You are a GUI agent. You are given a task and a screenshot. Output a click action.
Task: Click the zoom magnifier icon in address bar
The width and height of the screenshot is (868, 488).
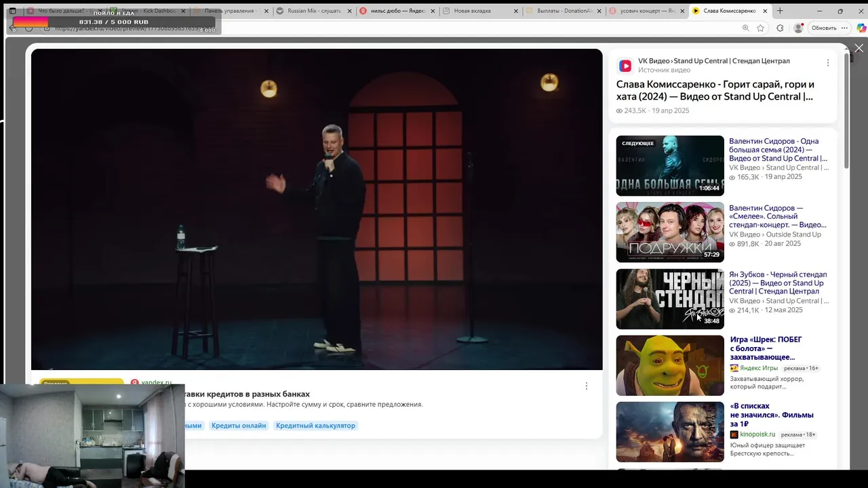coord(746,28)
